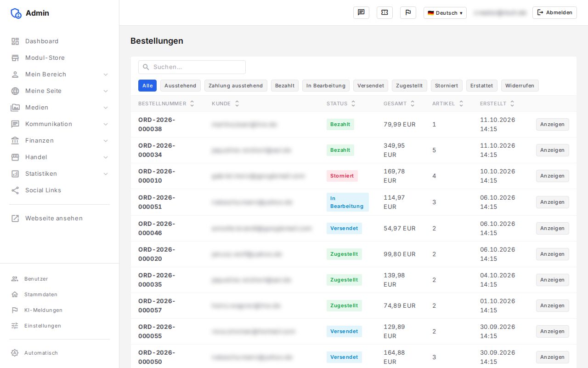
Task: Expand the Finanzen submenu chevron
Action: coord(106,141)
